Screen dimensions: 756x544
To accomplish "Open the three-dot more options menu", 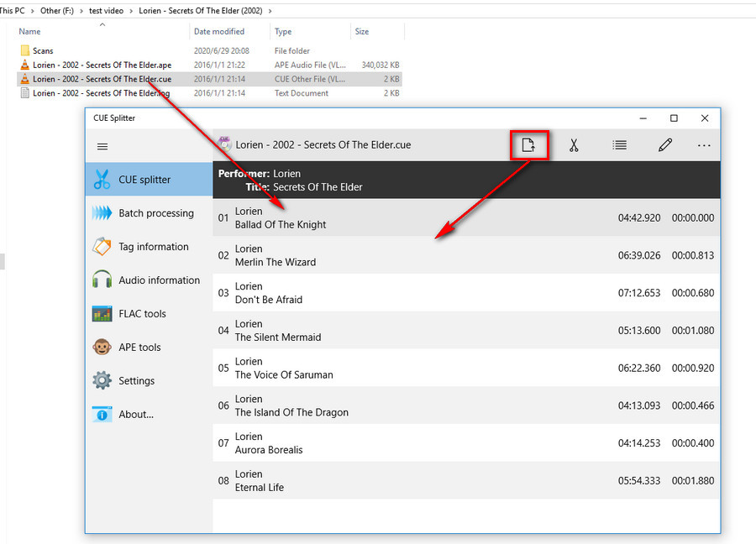I will click(704, 145).
